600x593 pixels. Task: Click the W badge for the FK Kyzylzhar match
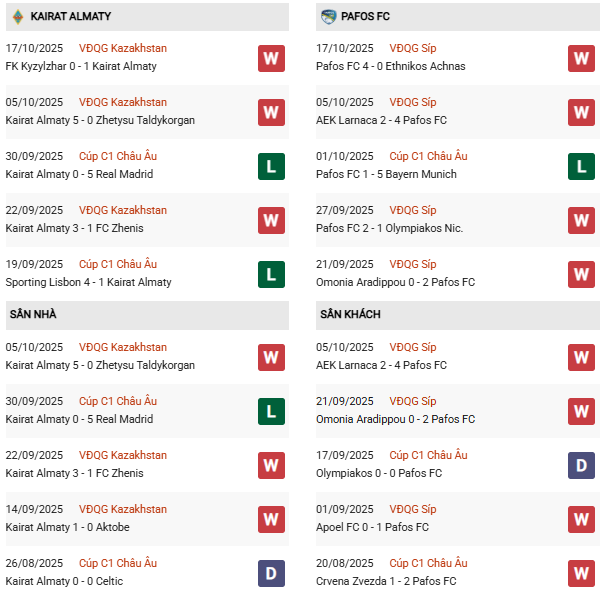(271, 58)
